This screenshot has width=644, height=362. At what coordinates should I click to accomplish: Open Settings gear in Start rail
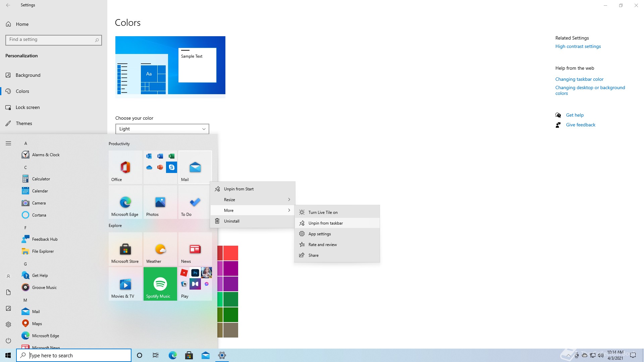pyautogui.click(x=8, y=324)
